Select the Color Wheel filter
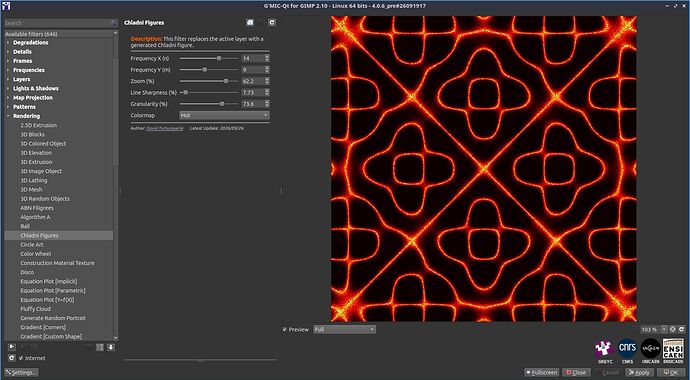 tap(36, 254)
